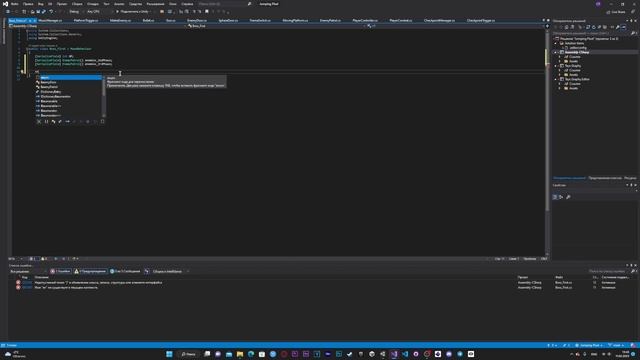This screenshot has width=640, height=360.
Task: Switch to the PlayerController.cs tab
Action: [365, 20]
